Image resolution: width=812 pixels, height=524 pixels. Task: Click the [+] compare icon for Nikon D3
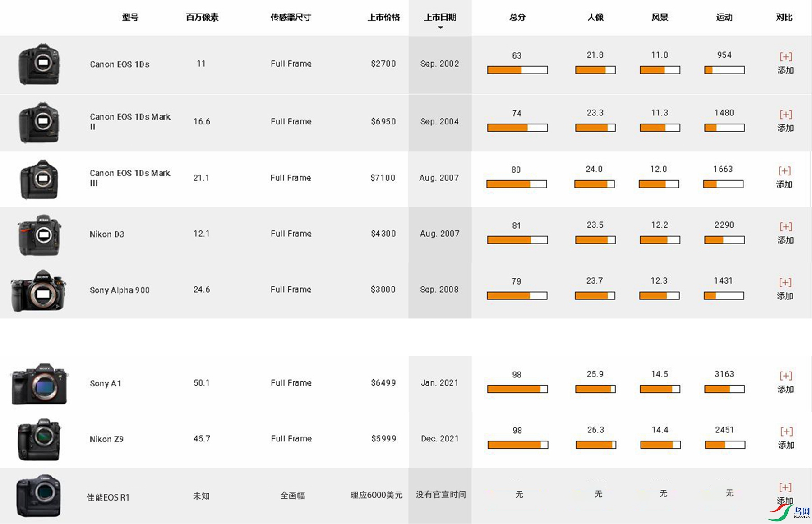(x=785, y=227)
